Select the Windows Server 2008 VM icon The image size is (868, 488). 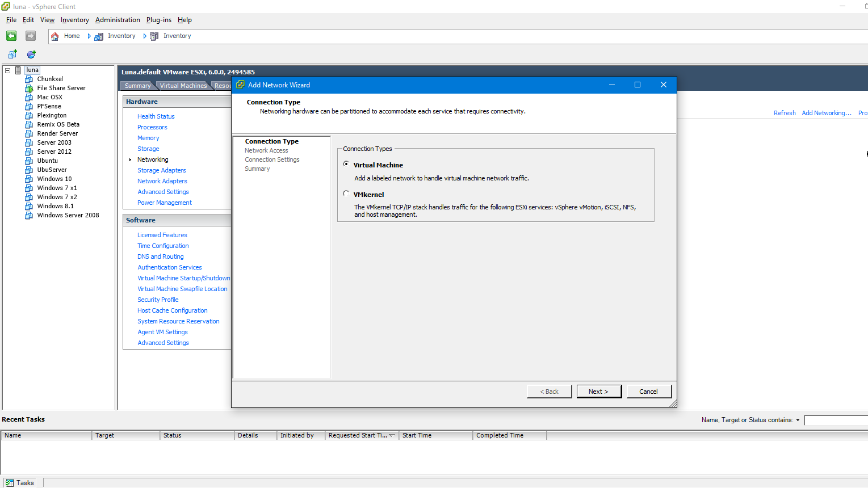[29, 216]
